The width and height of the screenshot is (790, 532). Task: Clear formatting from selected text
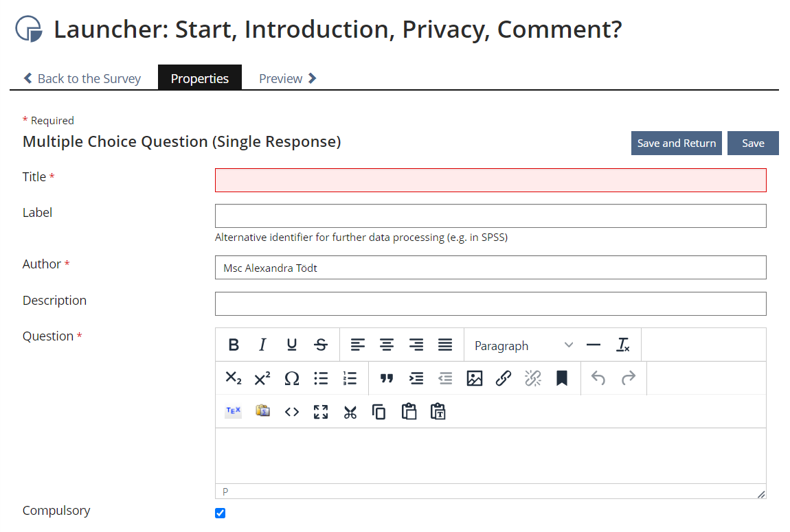point(623,345)
